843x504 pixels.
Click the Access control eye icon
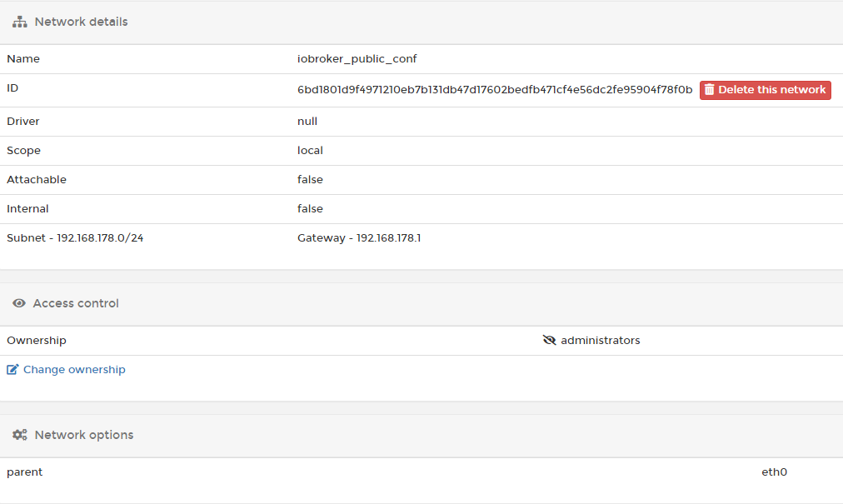point(19,303)
